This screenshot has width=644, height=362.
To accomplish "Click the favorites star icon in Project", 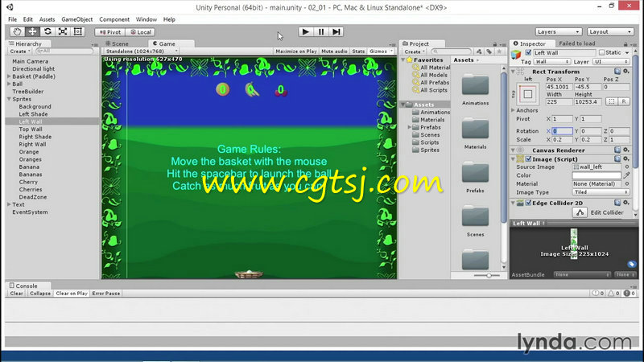I will [499, 51].
